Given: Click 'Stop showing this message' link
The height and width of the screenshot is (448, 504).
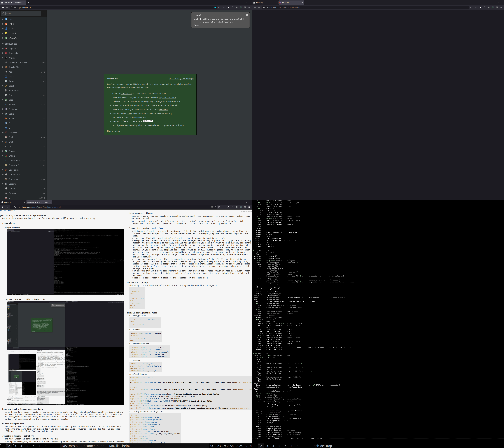Looking at the screenshot, I should [x=181, y=78].
